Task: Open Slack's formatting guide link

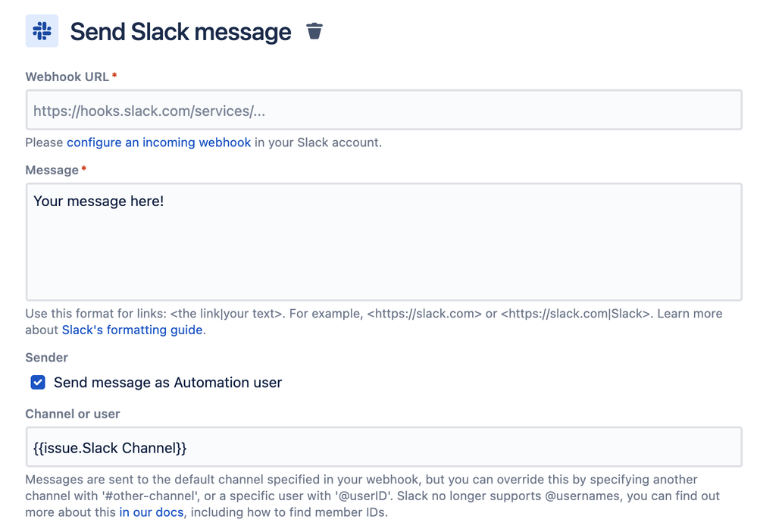Action: (x=132, y=330)
